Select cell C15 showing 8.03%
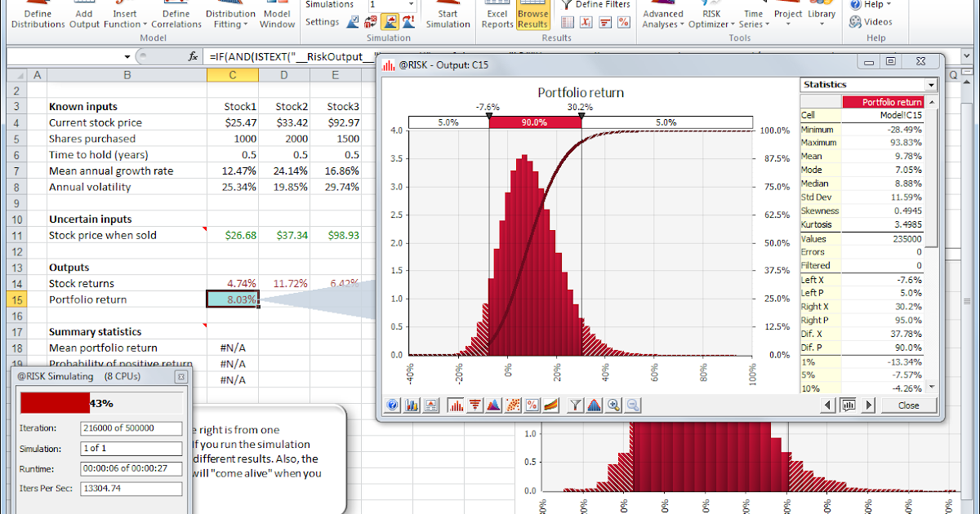 (x=233, y=299)
